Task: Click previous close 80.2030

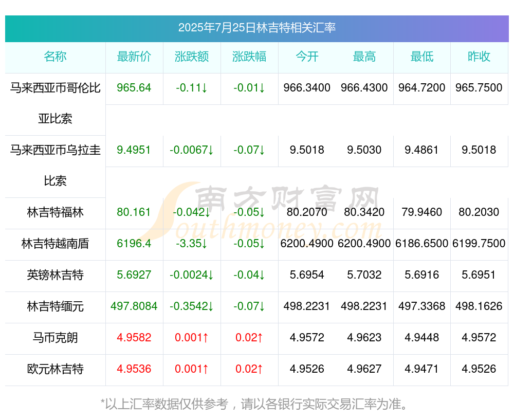Action: point(479,212)
